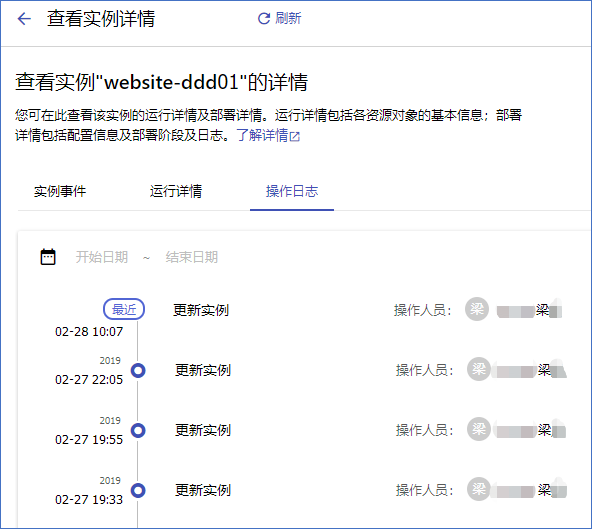Click the 最近 badge on timeline

124,309
